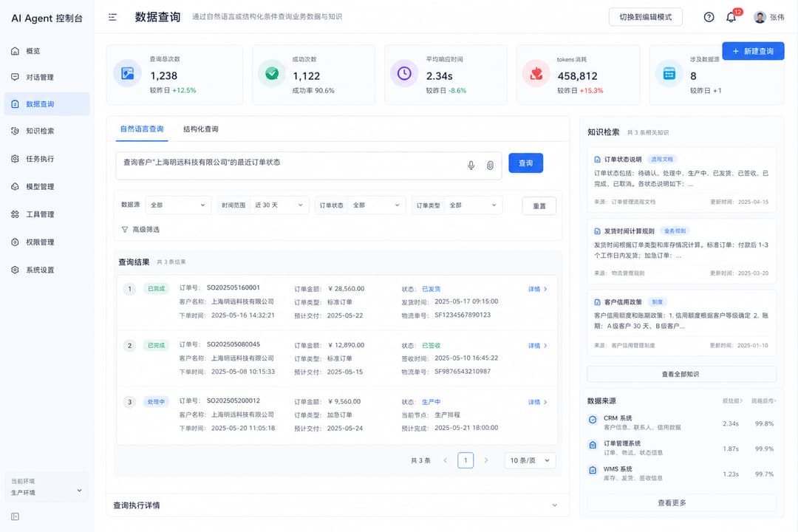Viewport: 798px width, 532px height.
Task: Select 数据查询 in the sidebar
Action: [x=47, y=104]
